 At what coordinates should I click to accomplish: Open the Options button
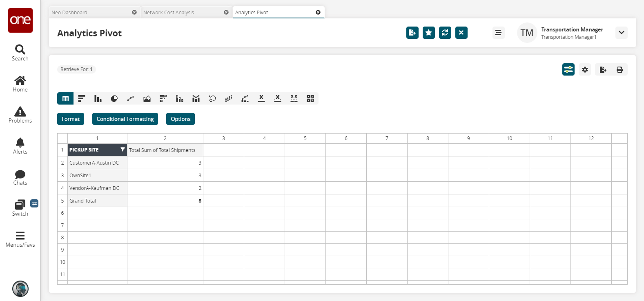(180, 119)
